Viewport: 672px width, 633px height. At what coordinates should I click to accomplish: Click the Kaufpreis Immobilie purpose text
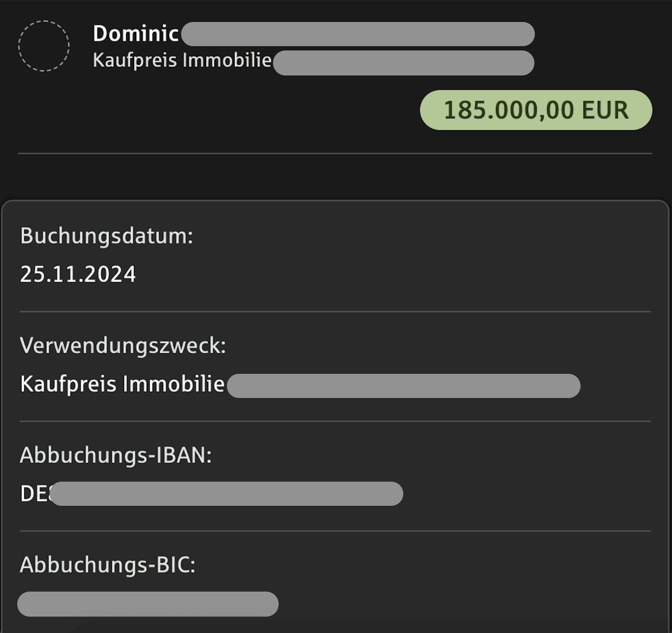point(122,383)
